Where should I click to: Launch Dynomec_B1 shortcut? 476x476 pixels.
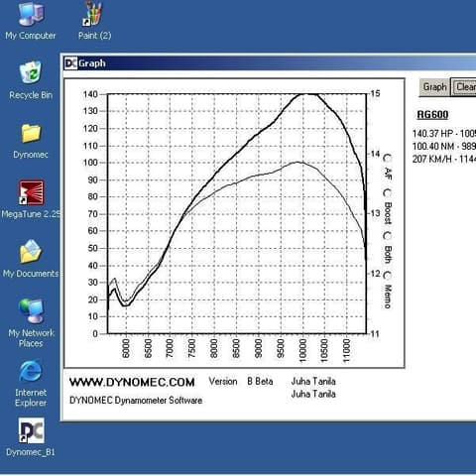[31, 437]
